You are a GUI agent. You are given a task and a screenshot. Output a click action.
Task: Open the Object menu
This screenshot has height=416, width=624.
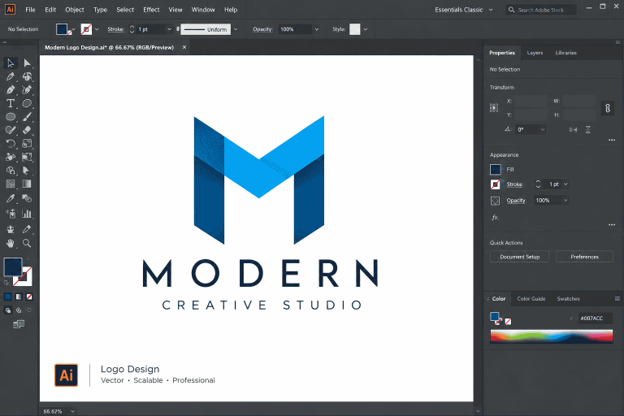coord(75,10)
